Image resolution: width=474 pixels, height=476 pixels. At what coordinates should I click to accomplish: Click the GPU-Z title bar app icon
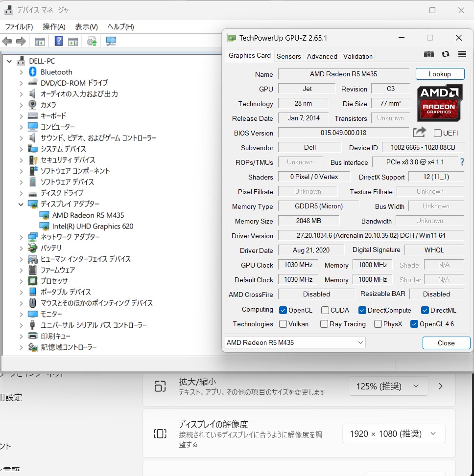232,38
